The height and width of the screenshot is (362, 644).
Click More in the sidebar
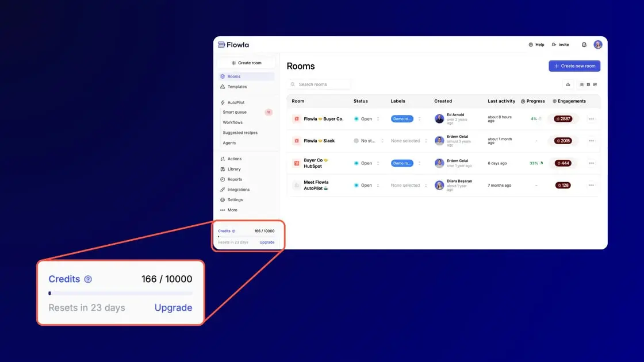tap(232, 210)
